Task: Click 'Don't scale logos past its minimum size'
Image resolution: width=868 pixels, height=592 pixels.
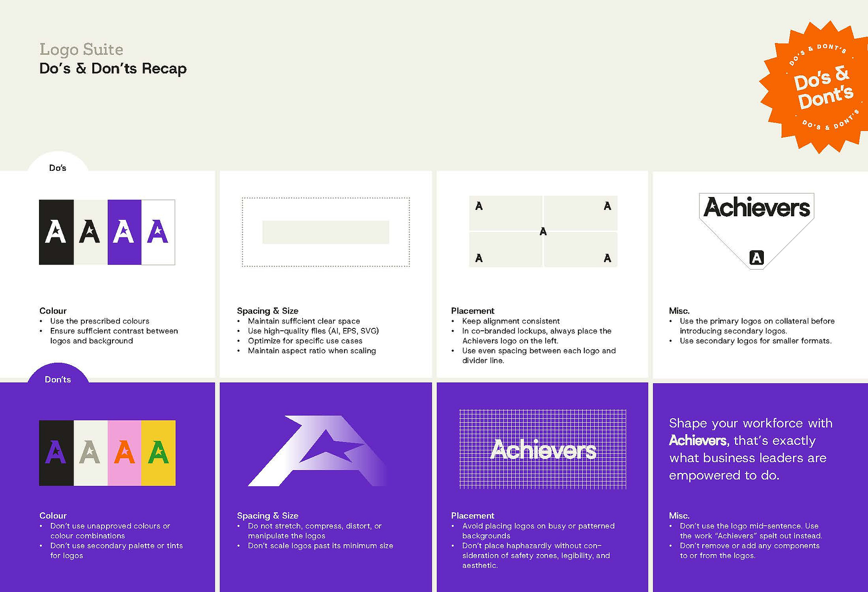Action: pyautogui.click(x=320, y=546)
